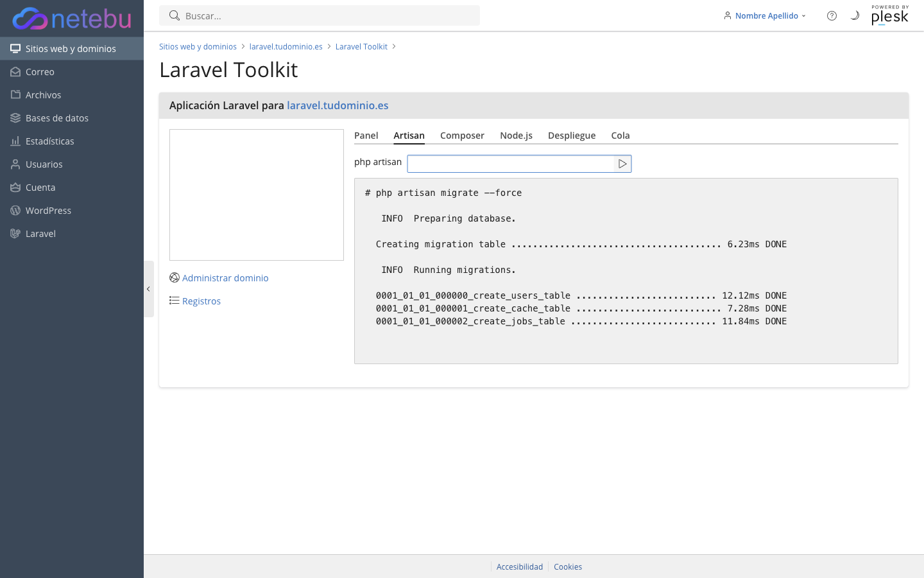The height and width of the screenshot is (578, 924).
Task: Click Laravel Toolkit breadcrumb link
Action: click(x=361, y=47)
